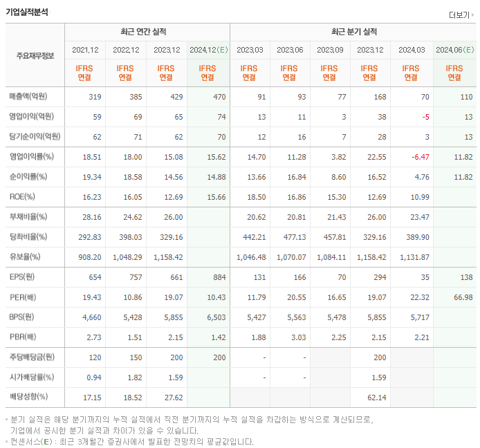Select the 당좌비율(%) row label

click(x=28, y=237)
